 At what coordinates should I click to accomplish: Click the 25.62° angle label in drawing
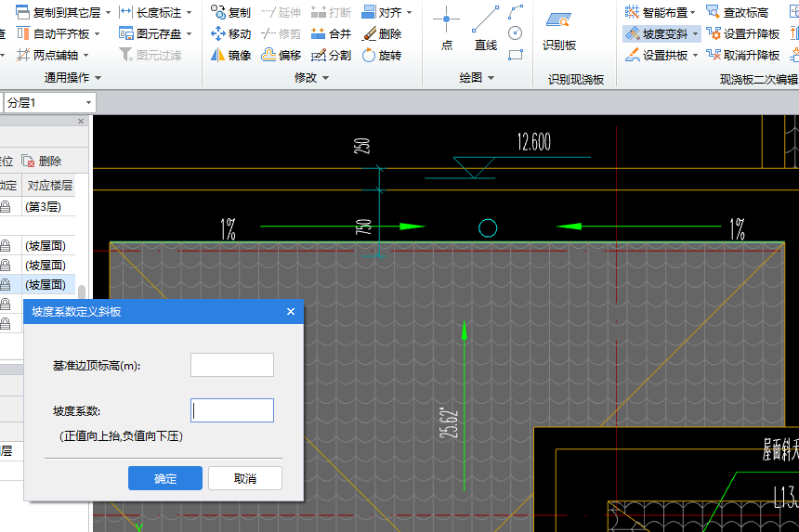click(x=449, y=423)
